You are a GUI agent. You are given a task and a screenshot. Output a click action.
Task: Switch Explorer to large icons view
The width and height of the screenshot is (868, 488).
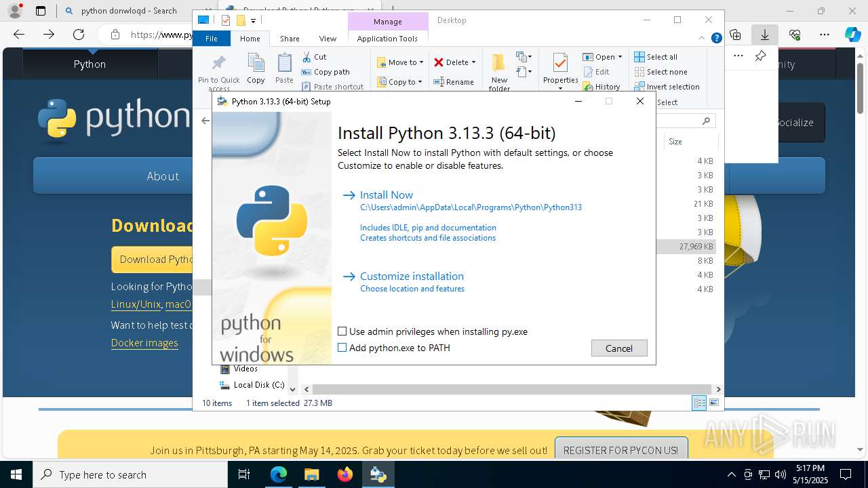(714, 403)
